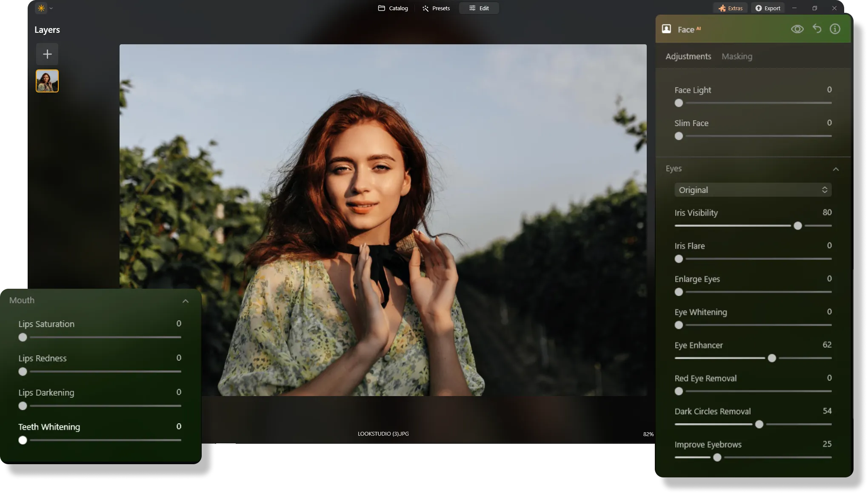Switch to the Masking tab
The image size is (868, 494).
tap(737, 56)
